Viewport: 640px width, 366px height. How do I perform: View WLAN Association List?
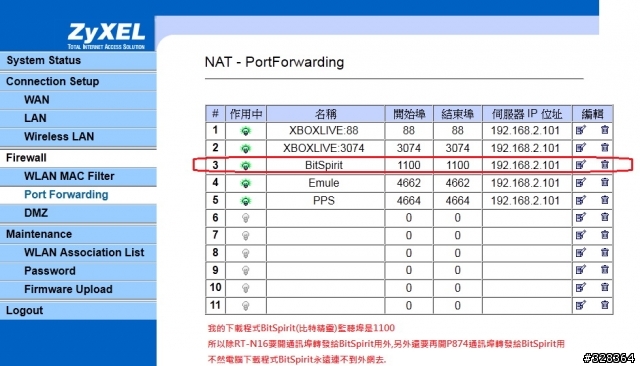(x=78, y=253)
